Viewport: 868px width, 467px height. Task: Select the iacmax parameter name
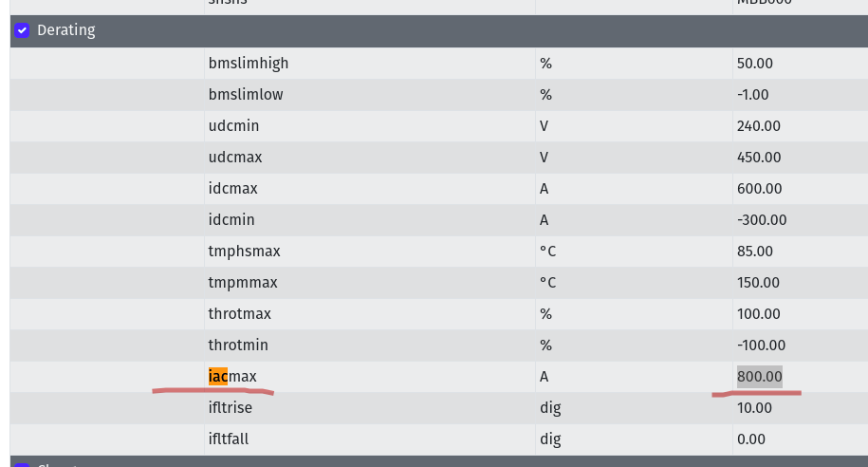click(x=232, y=377)
